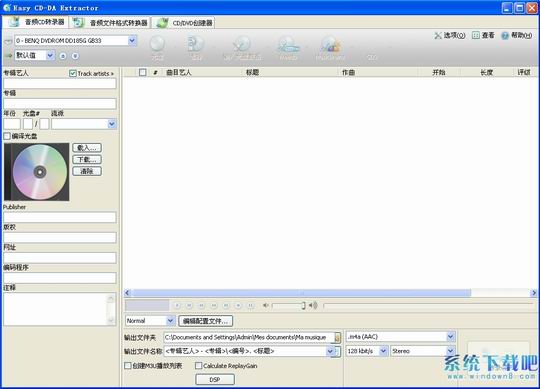Image resolution: width=540 pixels, height=389 pixels.
Task: Tick the select-all checkbox in the track list header
Action: point(143,73)
